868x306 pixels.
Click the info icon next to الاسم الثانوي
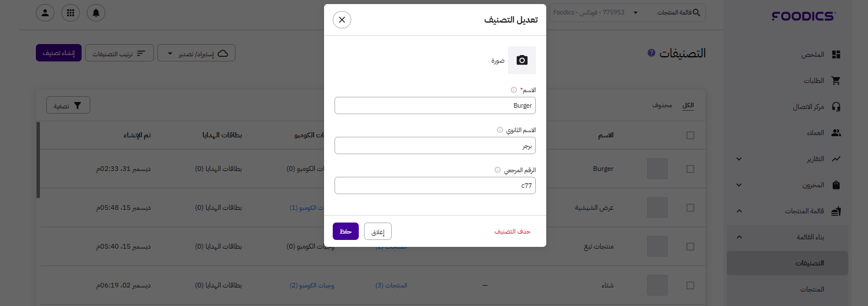pyautogui.click(x=500, y=130)
